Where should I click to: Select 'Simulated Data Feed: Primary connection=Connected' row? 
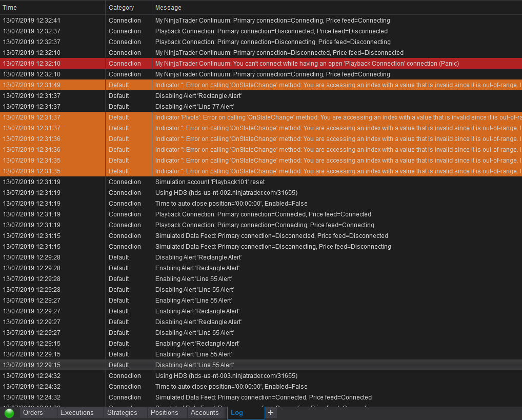[x=261, y=397]
